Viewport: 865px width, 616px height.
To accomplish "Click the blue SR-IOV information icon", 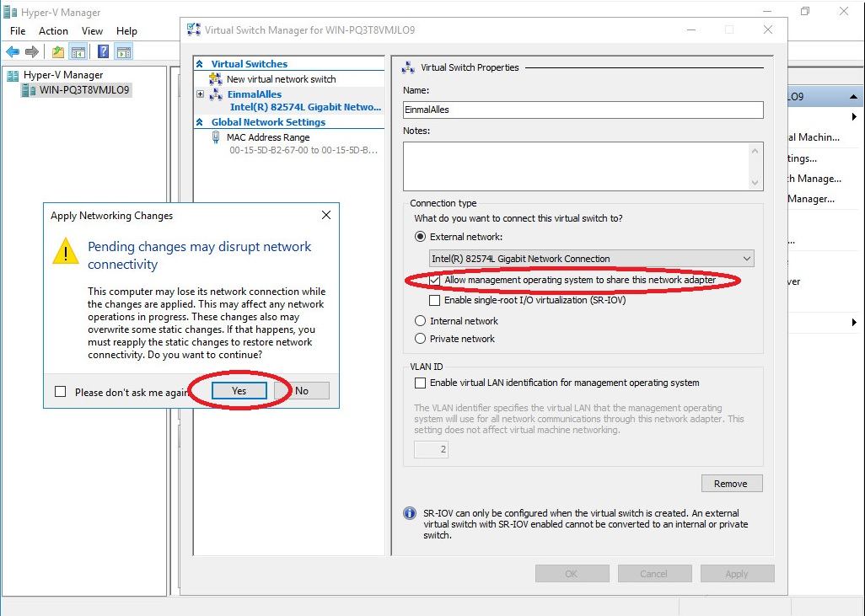I will pos(410,513).
